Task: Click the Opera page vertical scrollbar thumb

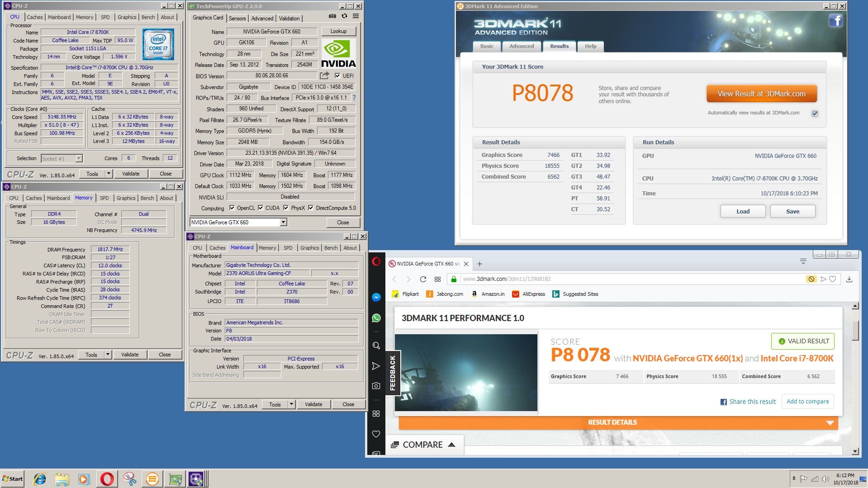Action: coord(855,331)
